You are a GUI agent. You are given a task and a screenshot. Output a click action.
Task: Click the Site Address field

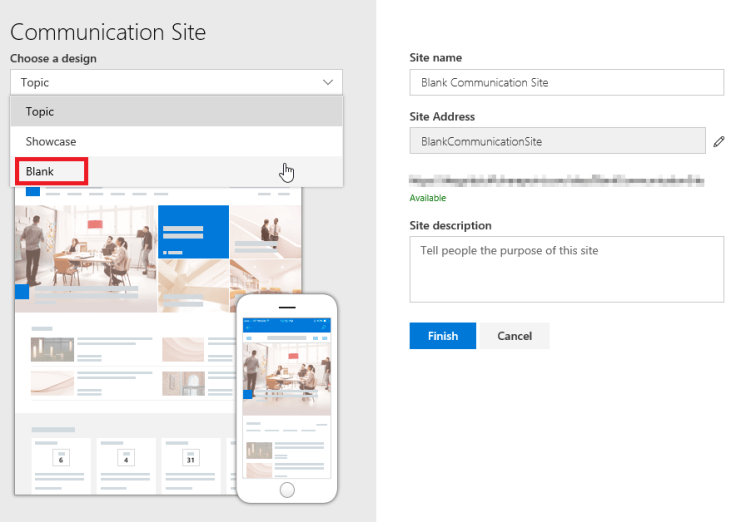pos(556,141)
